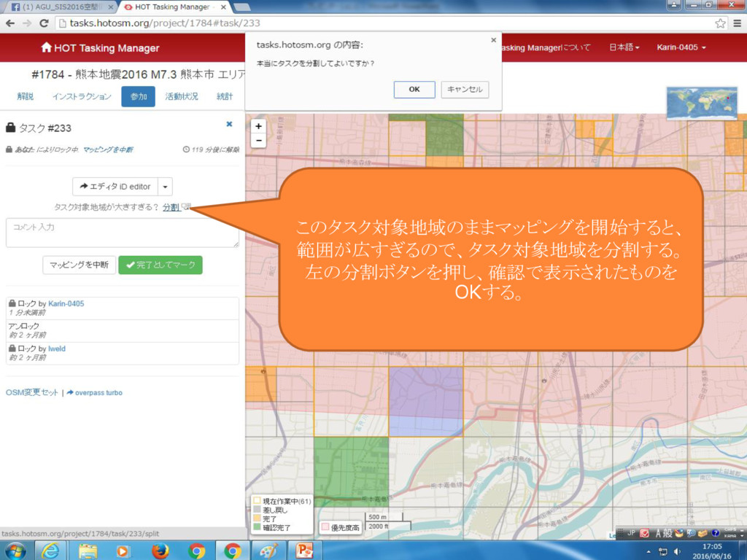
Task: Click the map zoom out minus button
Action: click(258, 140)
